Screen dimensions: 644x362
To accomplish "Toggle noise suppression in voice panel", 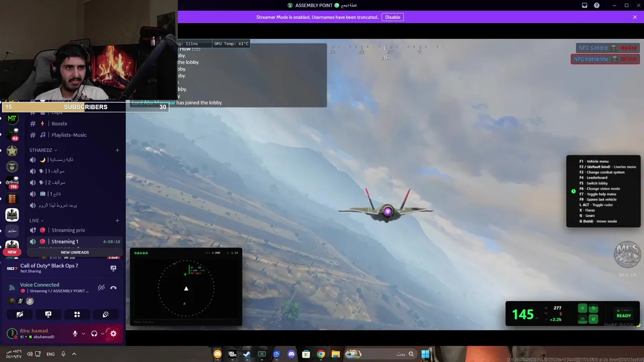I will [x=101, y=288].
